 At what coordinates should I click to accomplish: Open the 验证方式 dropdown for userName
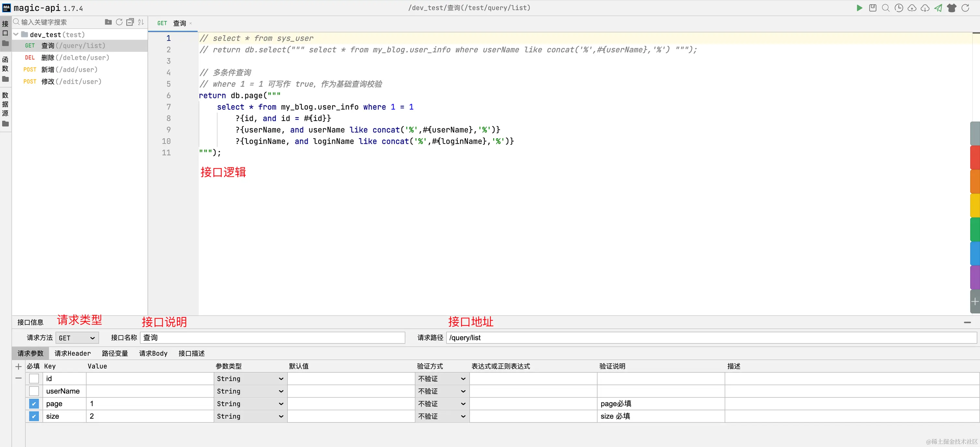click(442, 391)
